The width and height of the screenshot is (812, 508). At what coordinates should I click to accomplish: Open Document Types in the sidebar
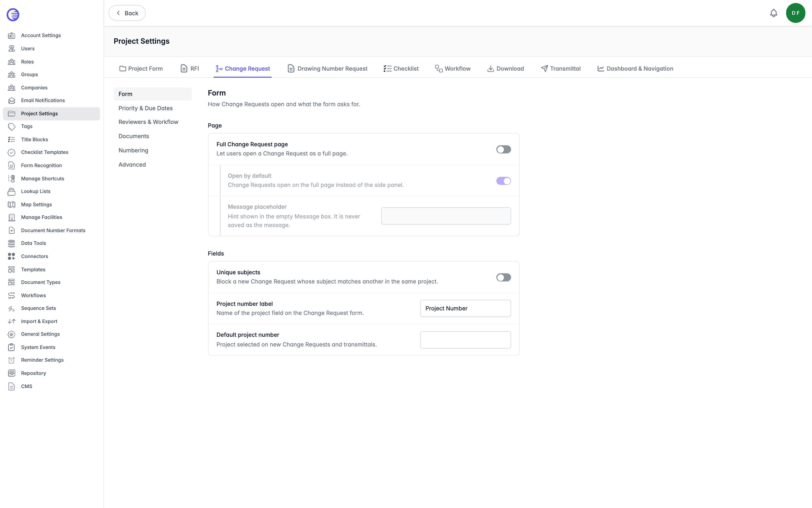pyautogui.click(x=51, y=282)
